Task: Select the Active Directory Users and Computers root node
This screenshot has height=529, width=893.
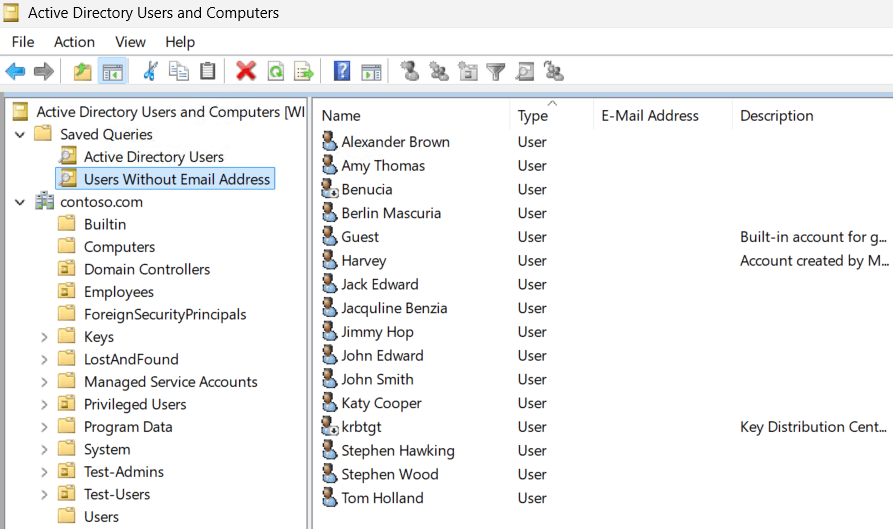Action: (x=170, y=112)
